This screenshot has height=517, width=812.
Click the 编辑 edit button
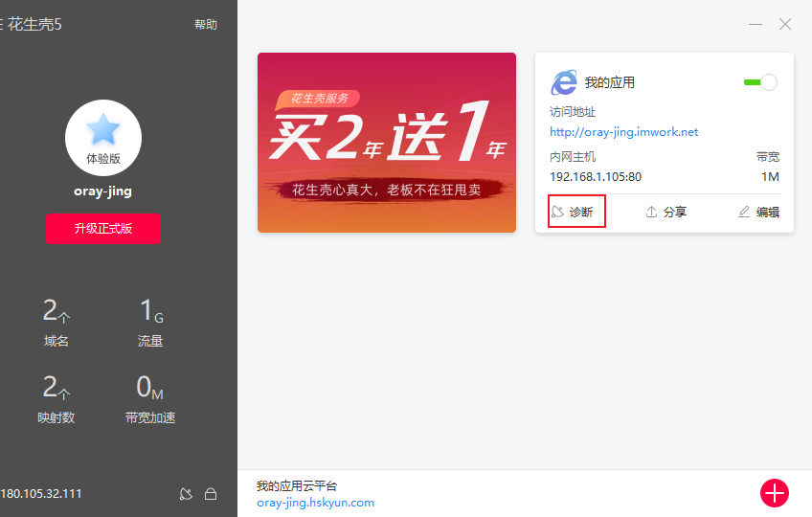(x=758, y=212)
